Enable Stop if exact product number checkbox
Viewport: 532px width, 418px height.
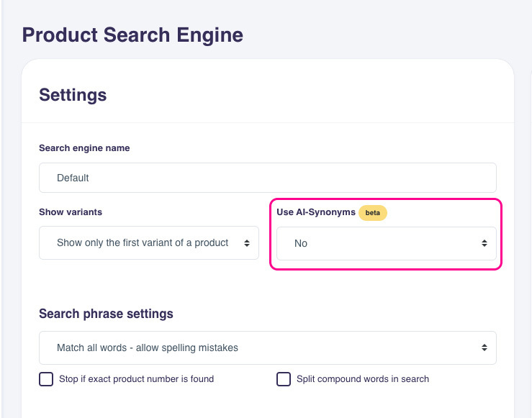coord(46,379)
